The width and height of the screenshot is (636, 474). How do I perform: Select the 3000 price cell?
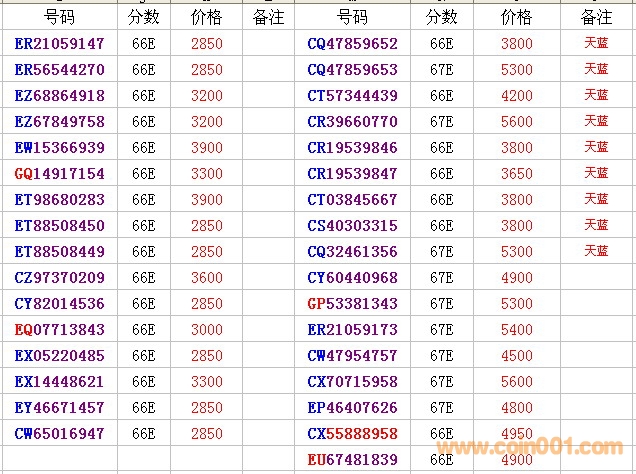(x=207, y=330)
